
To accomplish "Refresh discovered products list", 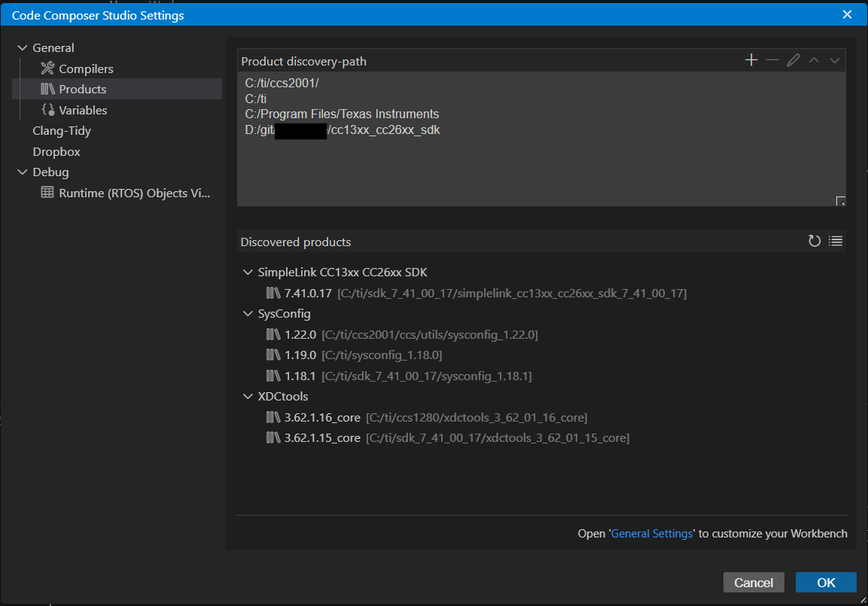I will 815,241.
